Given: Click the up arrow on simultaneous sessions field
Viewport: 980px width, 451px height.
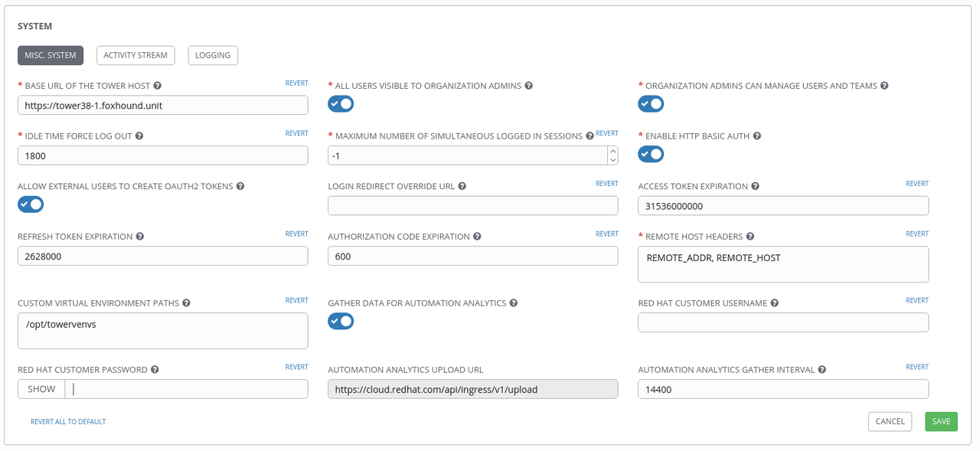Looking at the screenshot, I should 613,150.
